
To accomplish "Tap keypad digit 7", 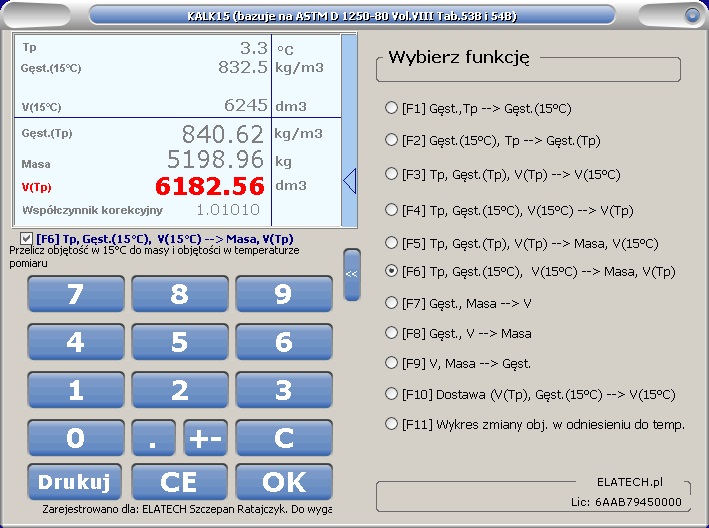I will pyautogui.click(x=76, y=294).
